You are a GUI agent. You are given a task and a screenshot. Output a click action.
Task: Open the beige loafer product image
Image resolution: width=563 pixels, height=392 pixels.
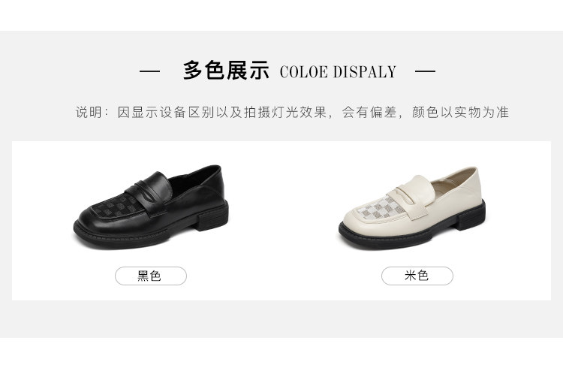[412, 209]
